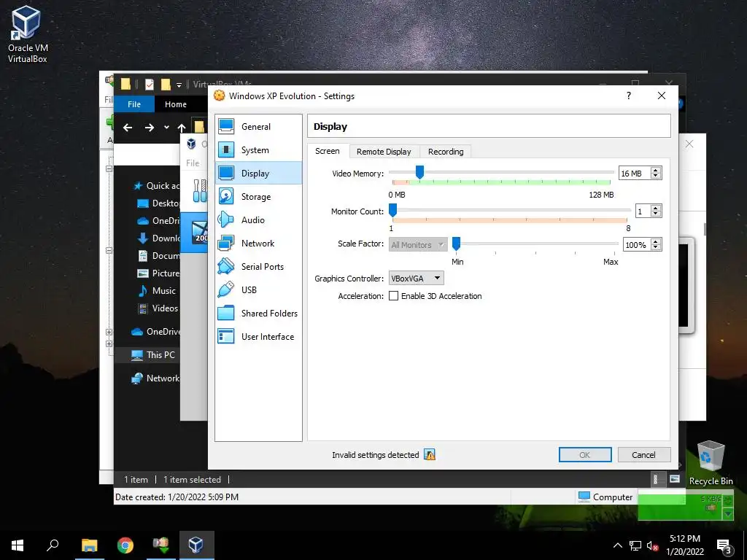Select Network in Explorer navigation pane
The width and height of the screenshot is (747, 560).
pyautogui.click(x=155, y=378)
